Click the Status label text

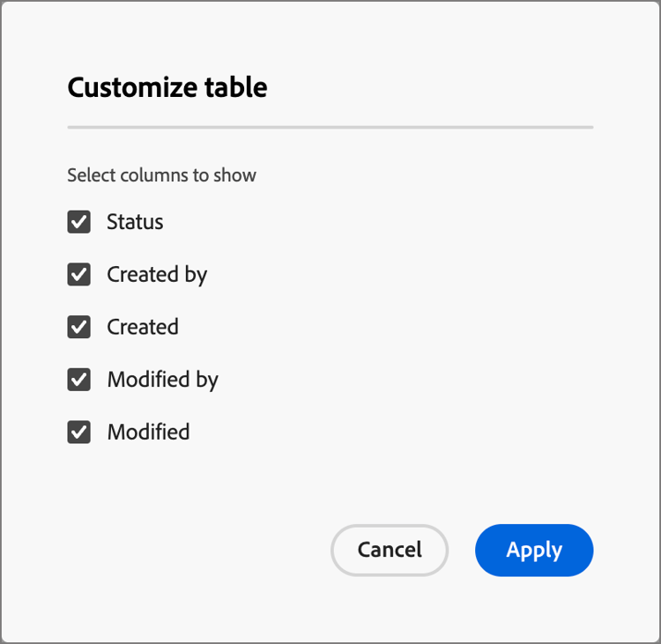[135, 222]
